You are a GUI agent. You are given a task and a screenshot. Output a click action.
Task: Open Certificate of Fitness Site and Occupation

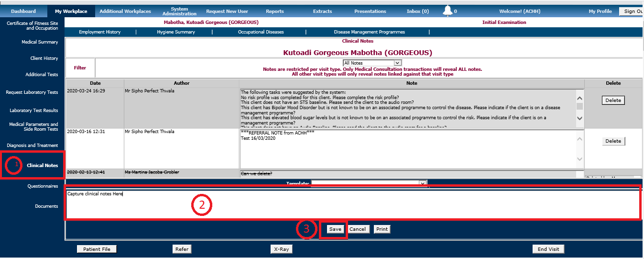(x=32, y=25)
